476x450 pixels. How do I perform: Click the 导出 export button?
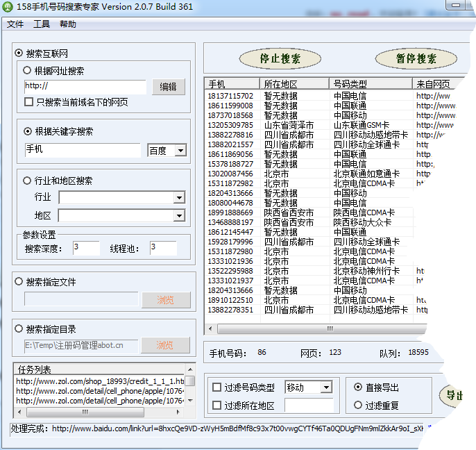click(x=452, y=396)
